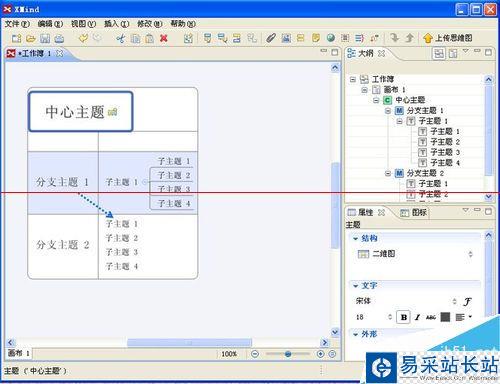This screenshot has width=500, height=384.
Task: Insert a subtopic using the toolbar icon
Action: [222, 38]
